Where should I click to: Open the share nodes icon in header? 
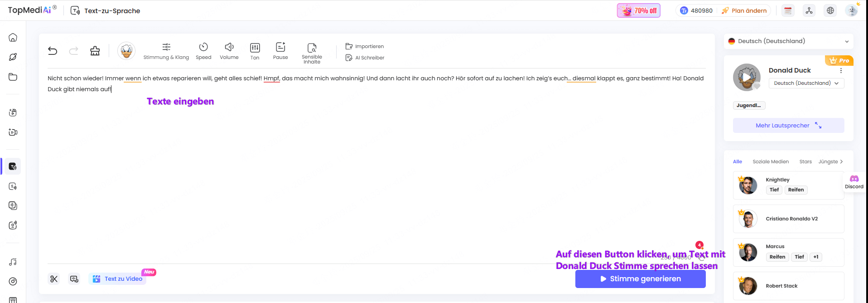tap(809, 10)
